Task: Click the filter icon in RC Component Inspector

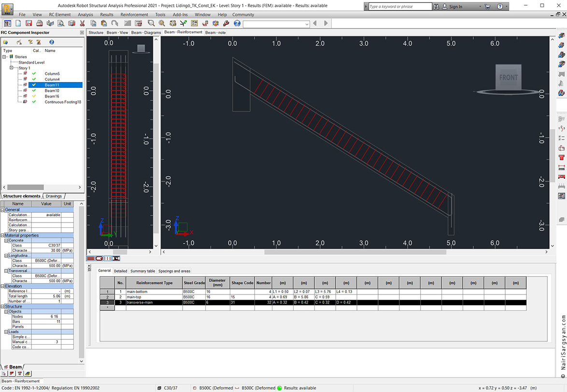Action: [30, 42]
